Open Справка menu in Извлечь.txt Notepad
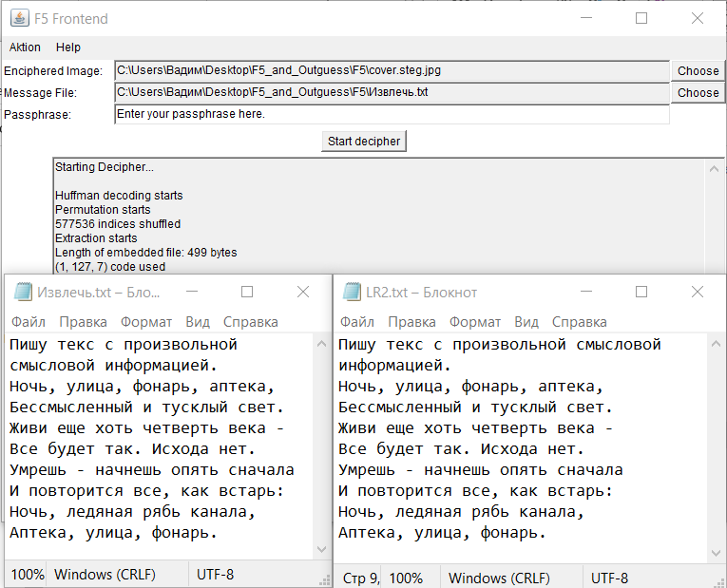The width and height of the screenshot is (727, 588). coord(251,322)
